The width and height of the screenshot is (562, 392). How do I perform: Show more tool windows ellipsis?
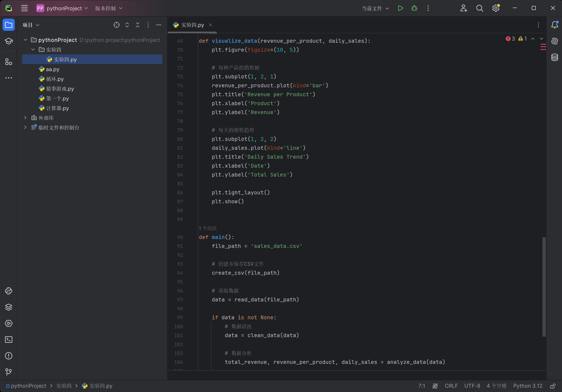(x=9, y=78)
